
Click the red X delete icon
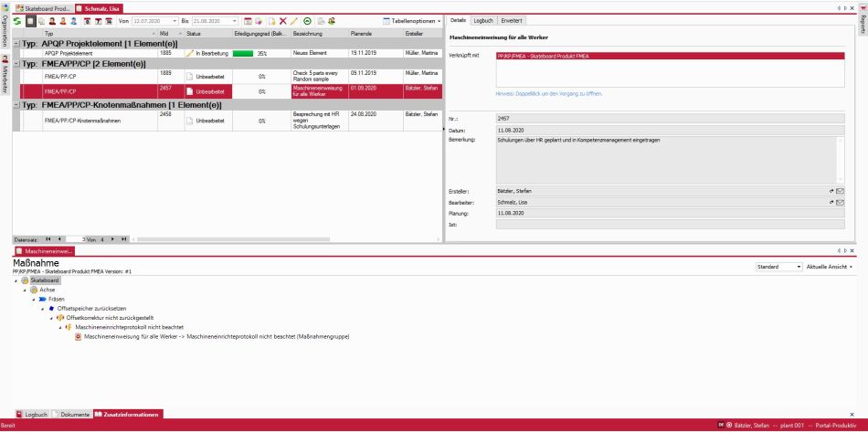tap(282, 20)
